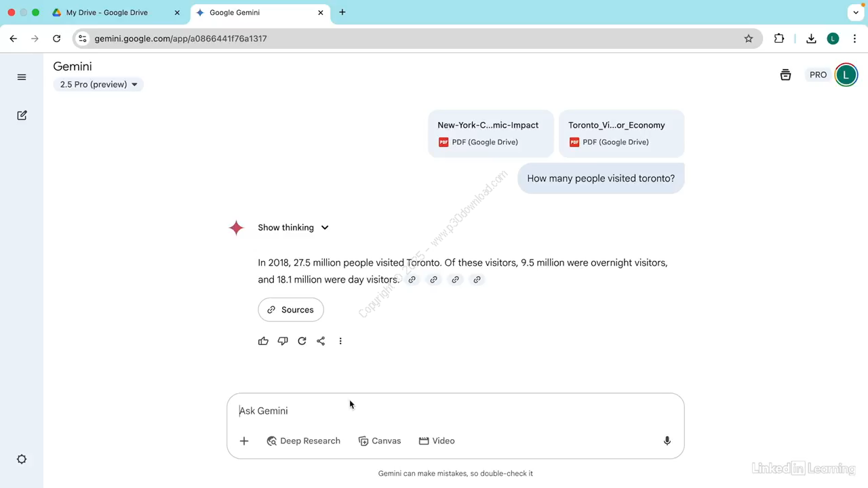Go forward in browser history
Screen dimensions: 868x488
[35, 39]
